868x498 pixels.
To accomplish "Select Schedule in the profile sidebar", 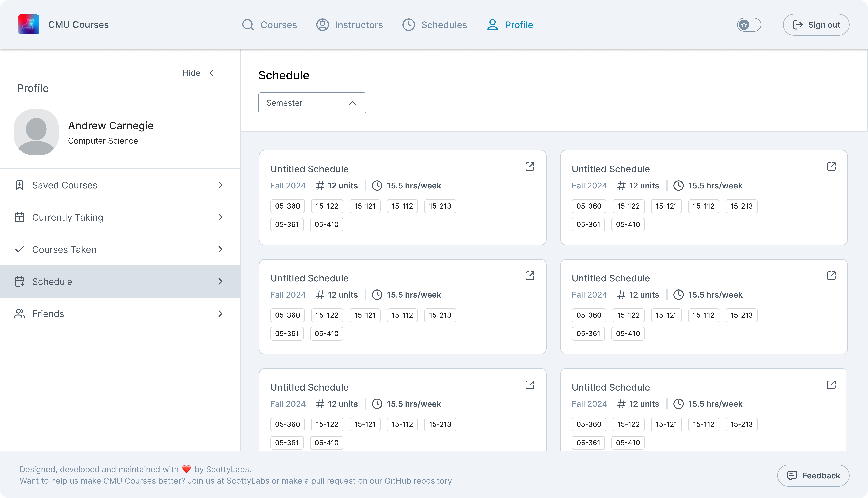I will 120,281.
